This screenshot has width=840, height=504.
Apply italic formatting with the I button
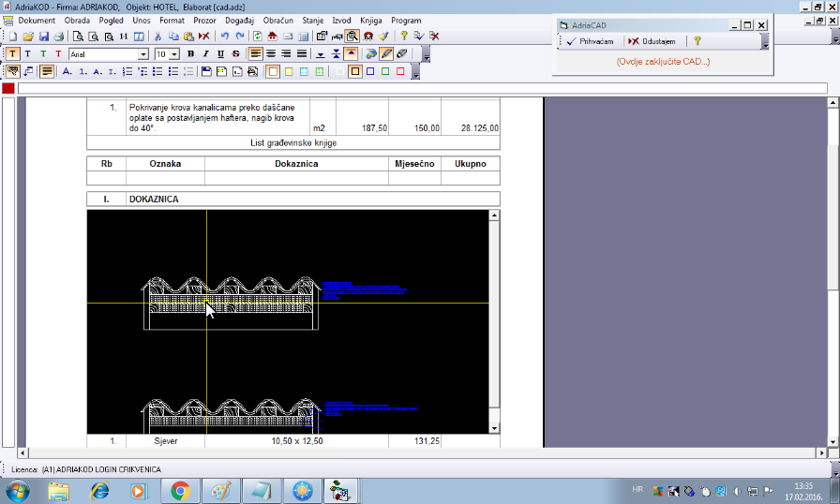pyautogui.click(x=205, y=54)
